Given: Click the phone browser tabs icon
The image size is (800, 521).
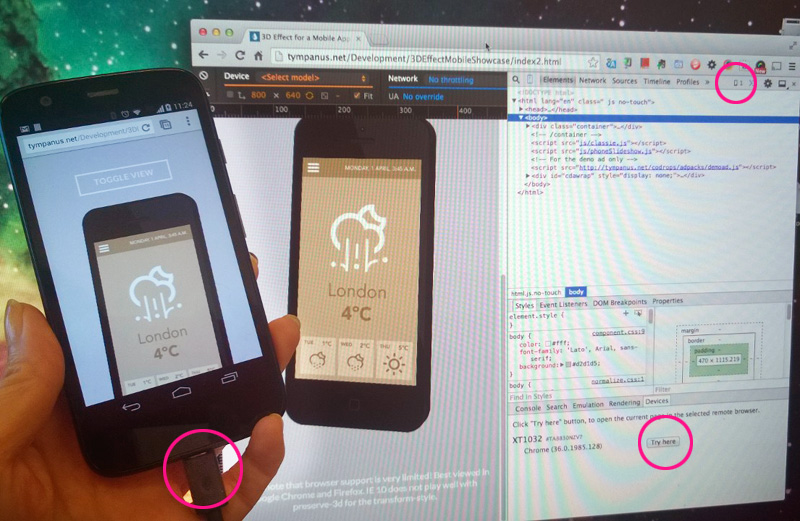Looking at the screenshot, I should 165,125.
